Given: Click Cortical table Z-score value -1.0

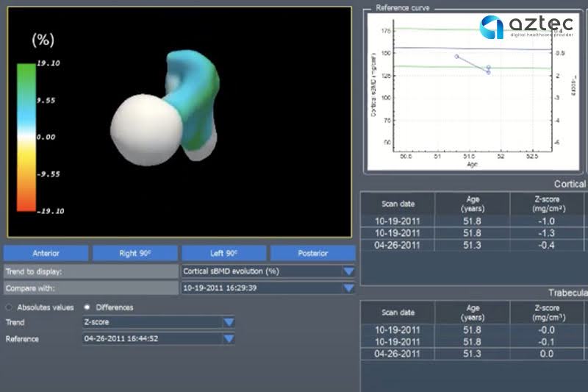Looking at the screenshot, I should [546, 221].
